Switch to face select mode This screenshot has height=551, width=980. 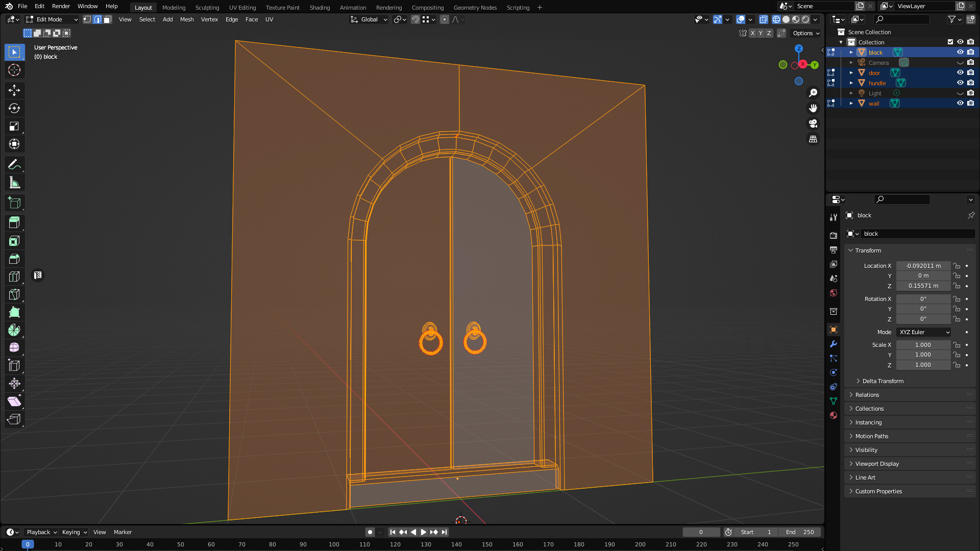click(x=108, y=19)
